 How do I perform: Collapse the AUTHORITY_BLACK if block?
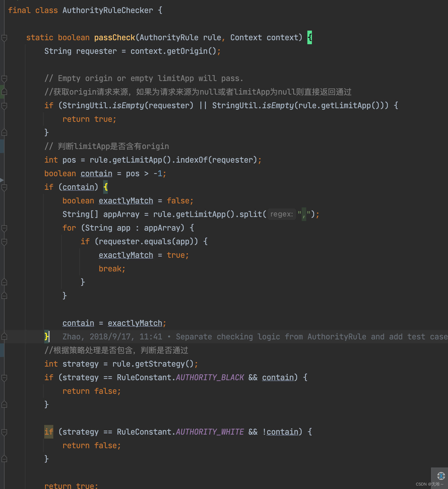tap(4, 378)
